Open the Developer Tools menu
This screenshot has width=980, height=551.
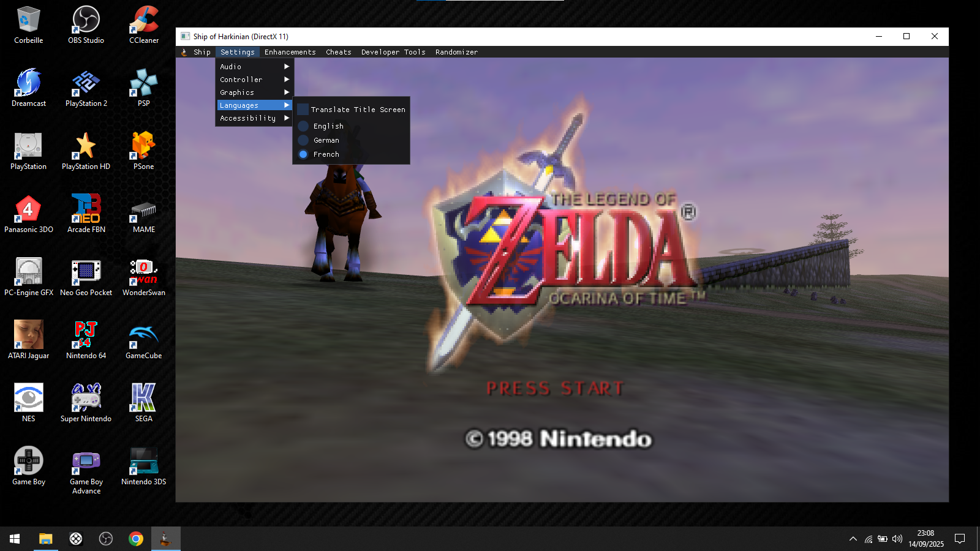[x=393, y=52]
